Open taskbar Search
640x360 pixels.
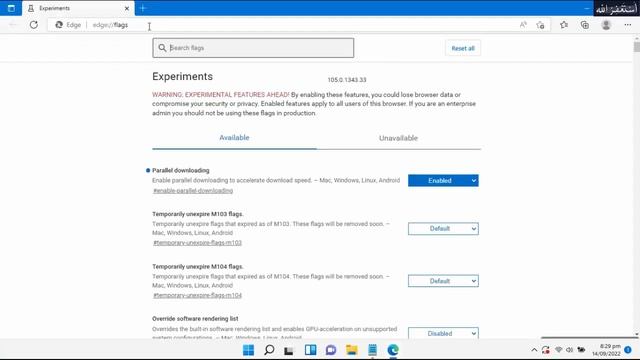(269, 350)
